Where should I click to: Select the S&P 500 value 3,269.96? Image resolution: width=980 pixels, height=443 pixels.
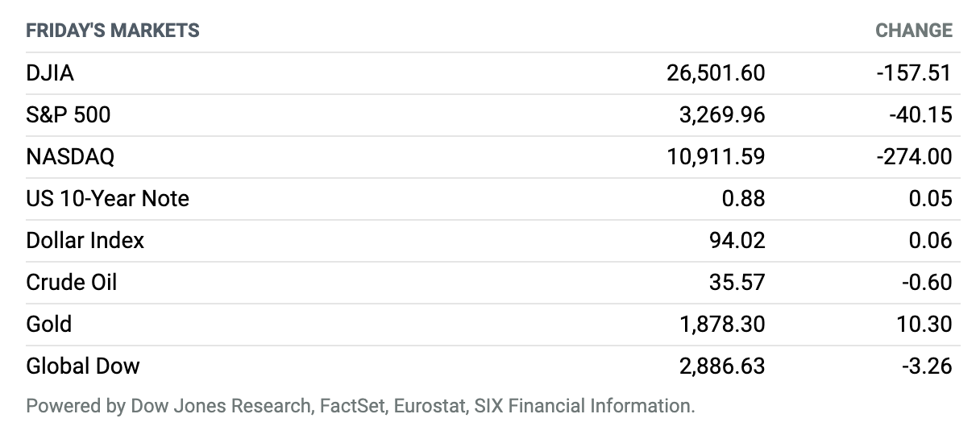722,115
